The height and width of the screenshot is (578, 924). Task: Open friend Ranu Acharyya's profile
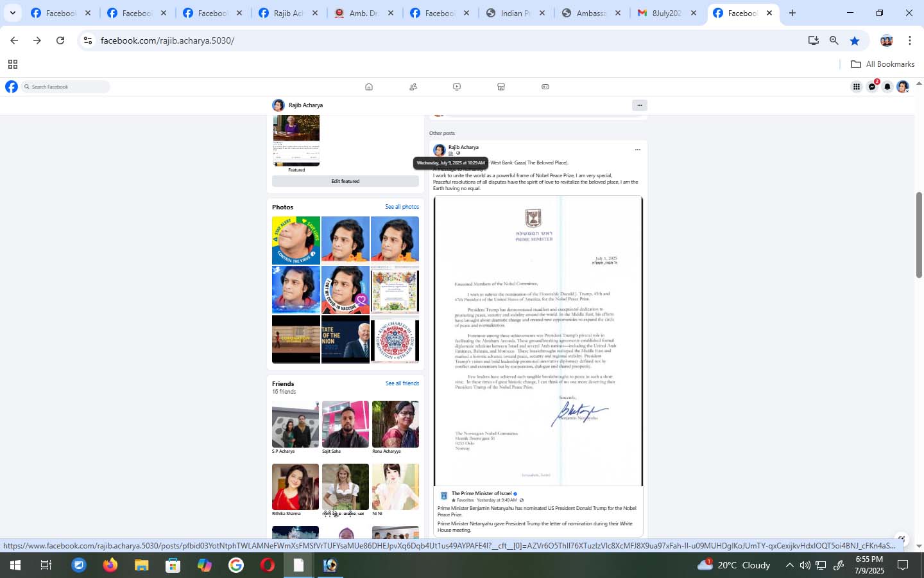[395, 425]
